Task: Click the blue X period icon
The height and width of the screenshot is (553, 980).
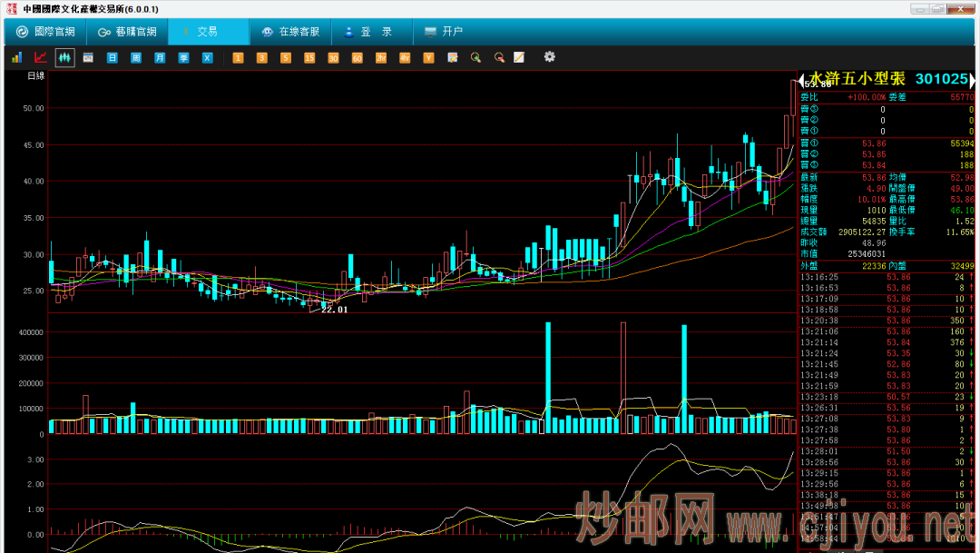Action: tap(207, 57)
